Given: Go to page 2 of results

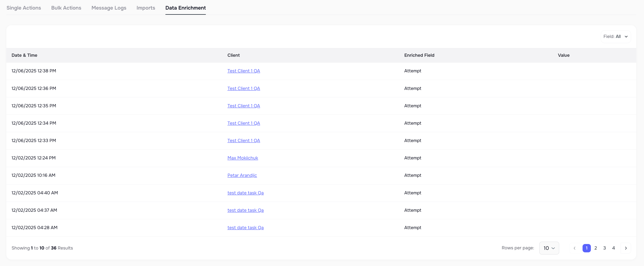Looking at the screenshot, I should 596,248.
